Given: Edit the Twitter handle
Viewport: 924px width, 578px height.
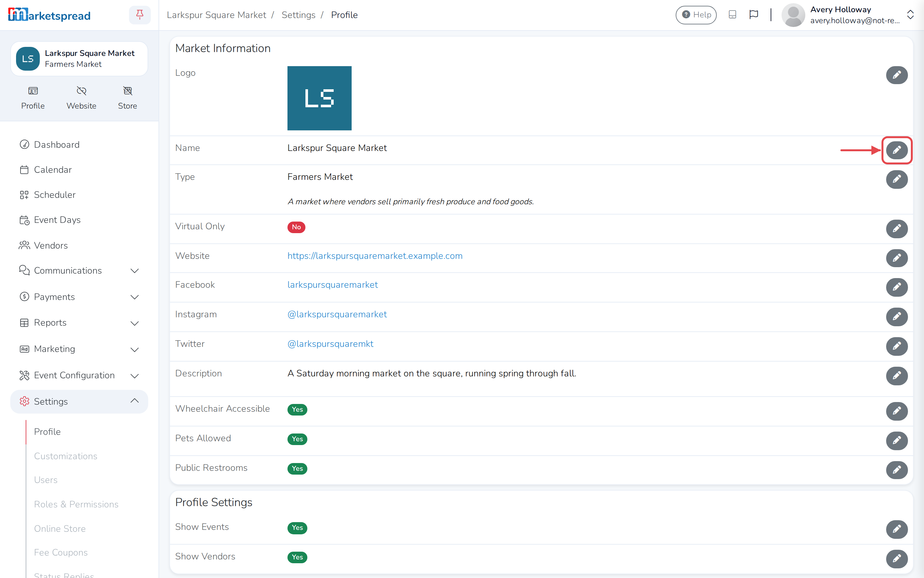Looking at the screenshot, I should point(896,346).
